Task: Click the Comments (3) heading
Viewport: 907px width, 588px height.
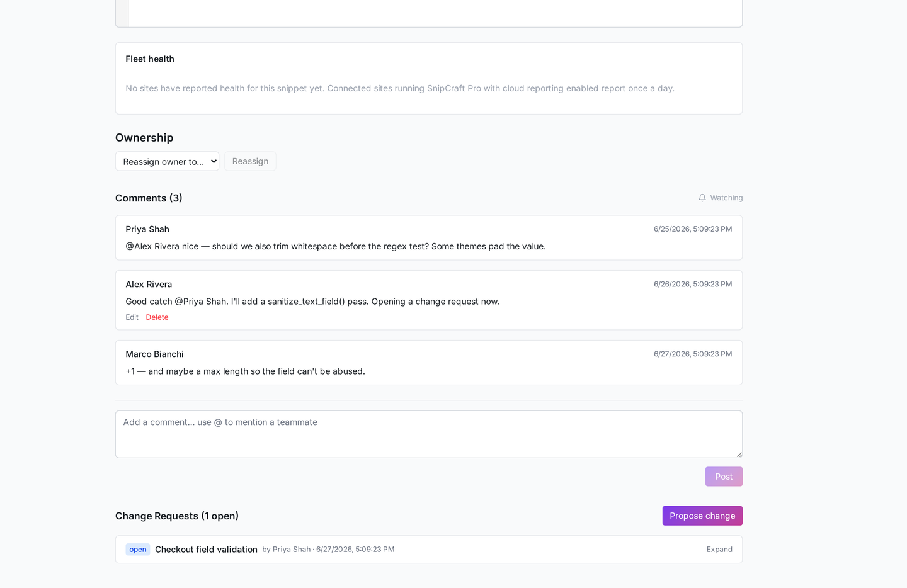Action: (x=149, y=198)
